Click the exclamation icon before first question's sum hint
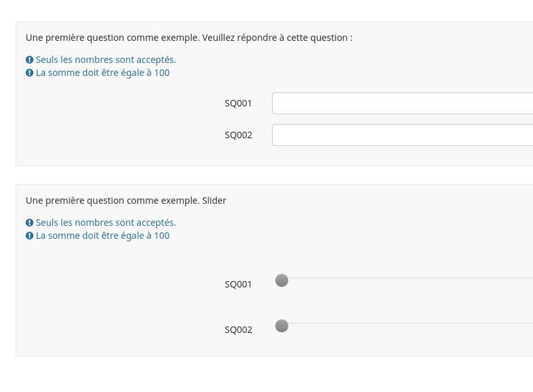Viewport: 533px width, 392px height. pyautogui.click(x=29, y=73)
